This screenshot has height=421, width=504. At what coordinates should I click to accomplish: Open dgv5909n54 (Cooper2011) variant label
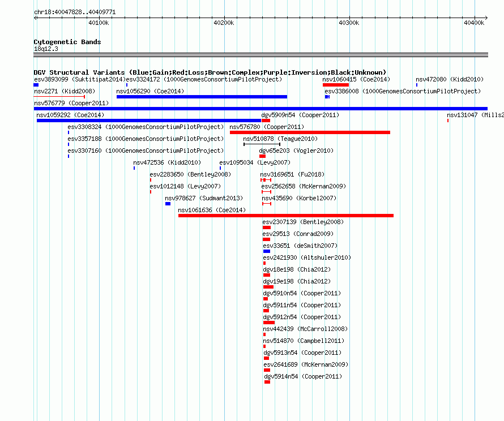(300, 115)
